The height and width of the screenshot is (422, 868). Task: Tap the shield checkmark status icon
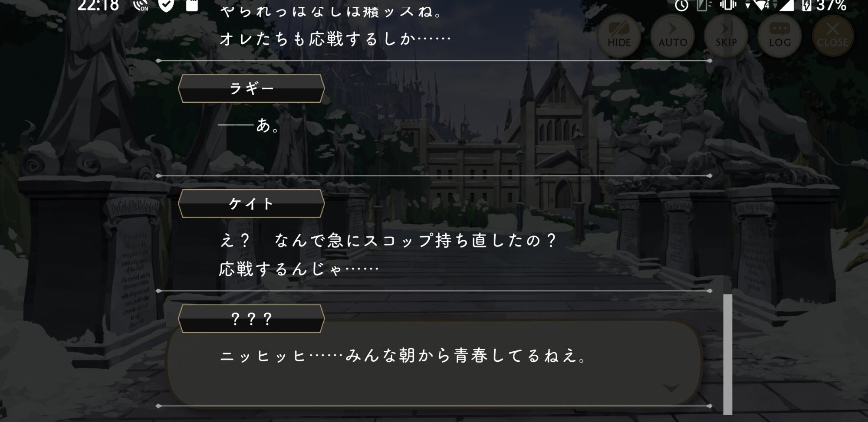pyautogui.click(x=166, y=5)
